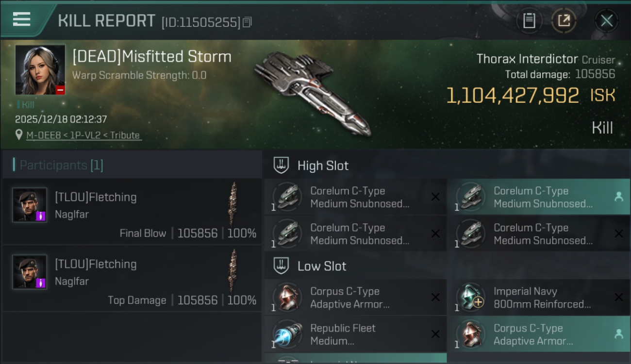Click the High Slot section header
The width and height of the screenshot is (631, 364).
coord(323,166)
